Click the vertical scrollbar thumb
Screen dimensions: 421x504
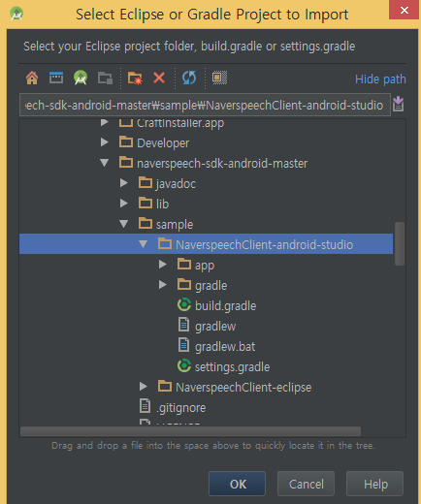click(400, 243)
